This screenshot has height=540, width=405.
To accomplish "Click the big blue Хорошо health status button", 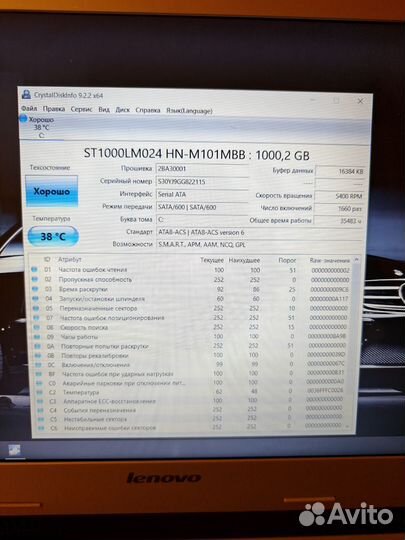I will [x=52, y=191].
